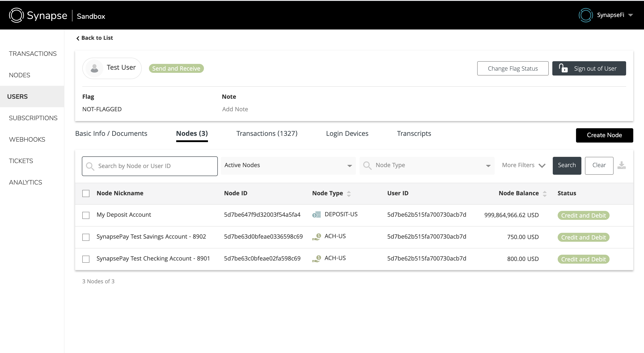Check the Savings Account - 8902 checkbox
The width and height of the screenshot is (644, 353).
(x=86, y=237)
